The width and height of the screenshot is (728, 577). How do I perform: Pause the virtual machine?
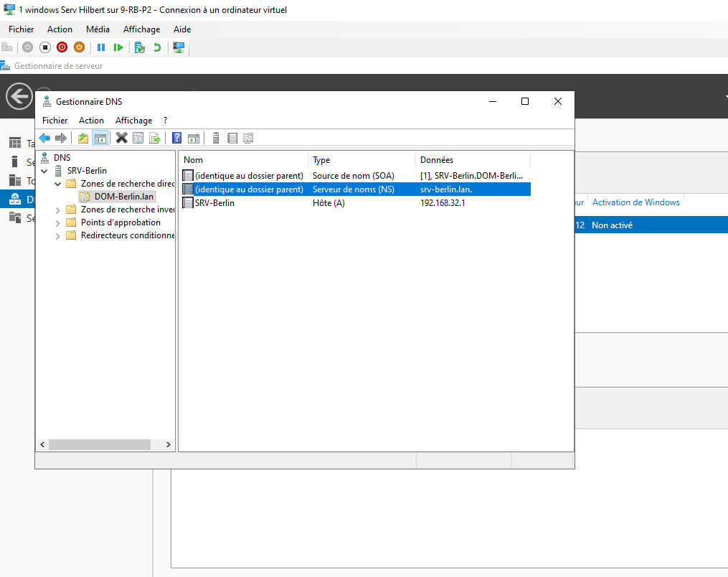pyautogui.click(x=101, y=47)
